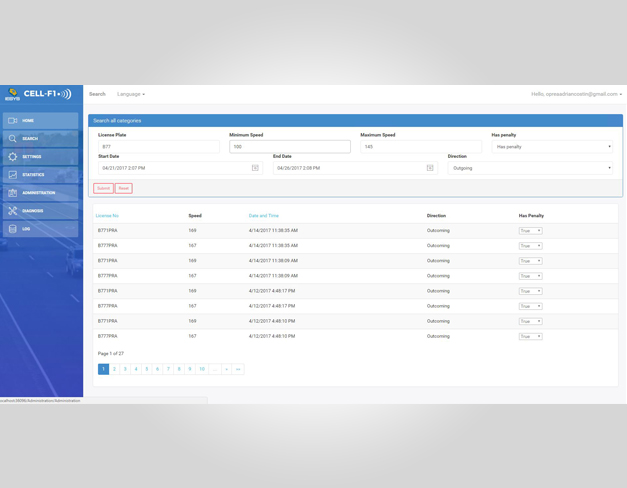Open the Home sidebar icon
This screenshot has height=488, width=627.
point(13,121)
